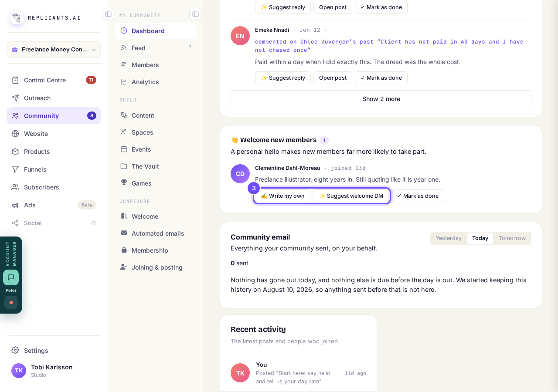This screenshot has height=392, width=558.
Task: Open the Analytics chart icon
Action: pyautogui.click(x=124, y=82)
